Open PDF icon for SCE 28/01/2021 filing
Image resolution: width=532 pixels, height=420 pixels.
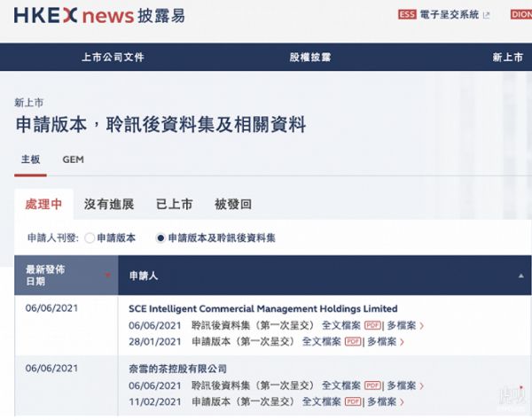click(353, 341)
